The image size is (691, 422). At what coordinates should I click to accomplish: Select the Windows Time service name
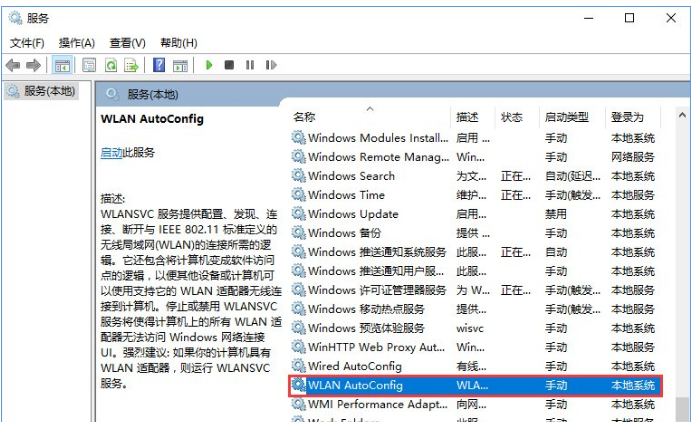coord(346,195)
